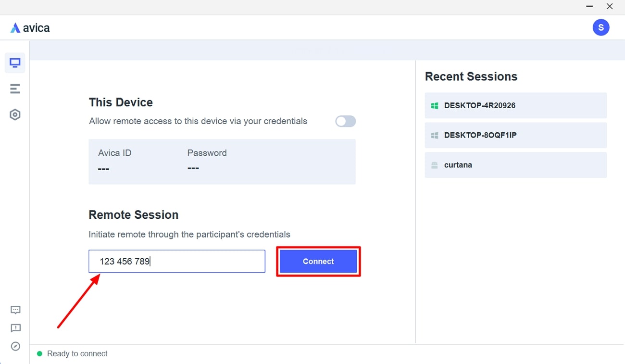Select recent session curtana

(516, 165)
